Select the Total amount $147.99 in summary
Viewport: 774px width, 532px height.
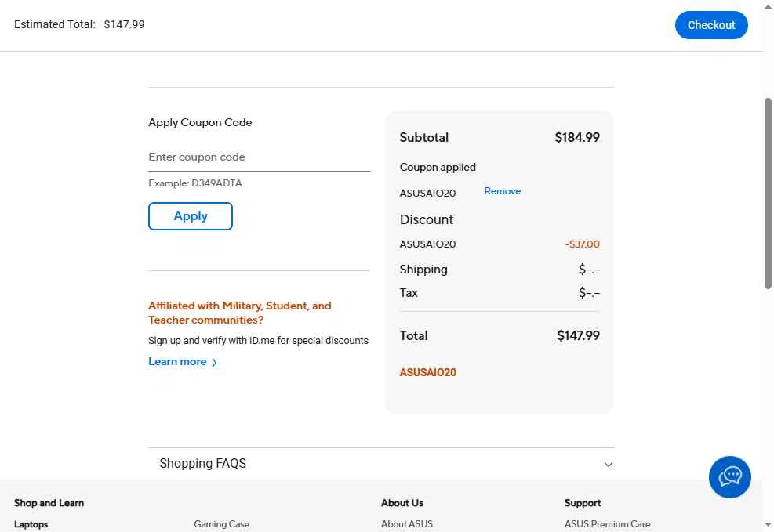point(578,336)
